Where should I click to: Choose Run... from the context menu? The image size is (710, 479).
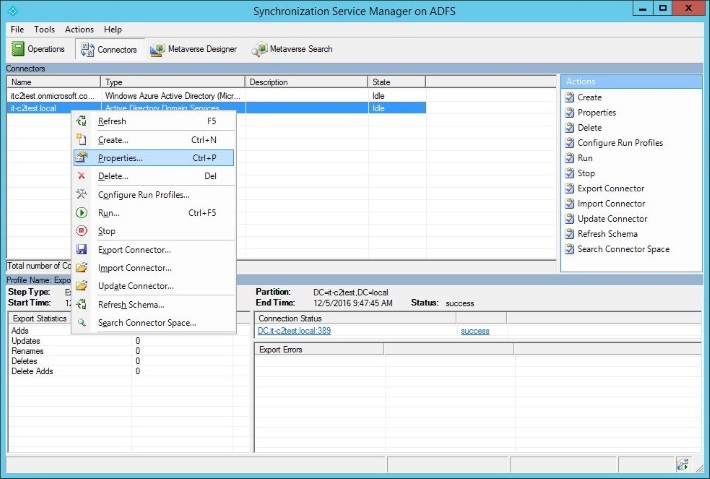click(x=154, y=213)
